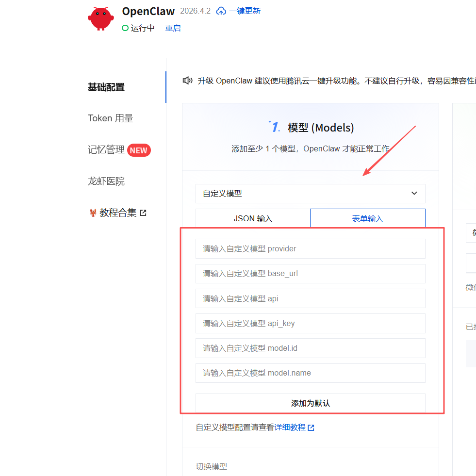
Task: Open the 自定义模型 dropdown
Action: pos(310,194)
